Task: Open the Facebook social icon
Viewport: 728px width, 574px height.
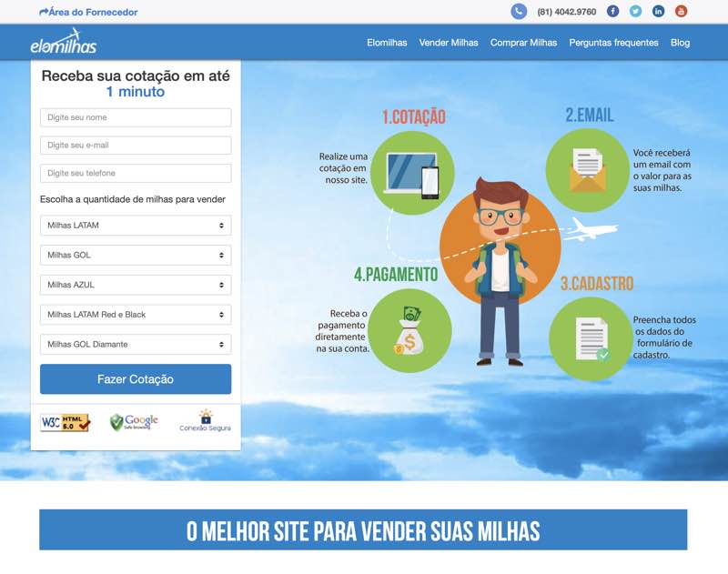Action: coord(612,11)
